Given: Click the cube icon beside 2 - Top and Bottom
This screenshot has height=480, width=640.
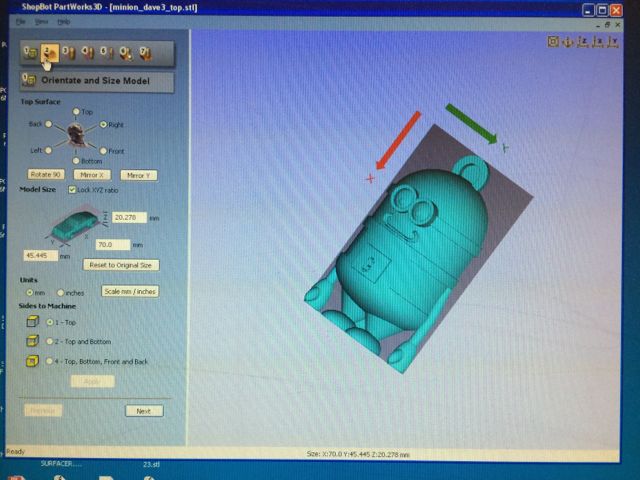Looking at the screenshot, I should [33, 341].
